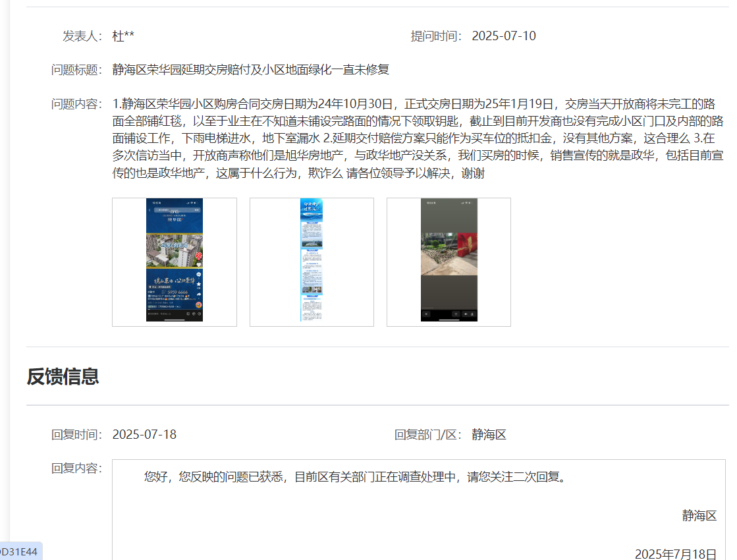
Task: Click the question date 2025-07-10
Action: tap(504, 36)
